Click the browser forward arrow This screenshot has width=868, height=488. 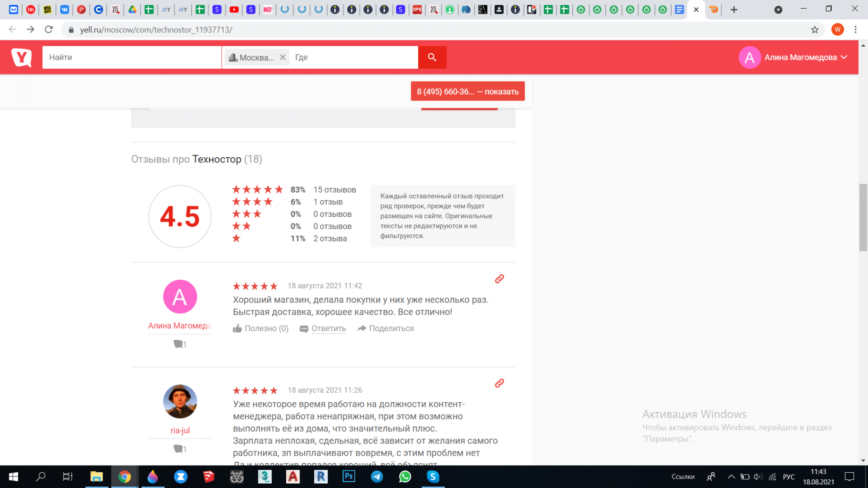point(31,30)
